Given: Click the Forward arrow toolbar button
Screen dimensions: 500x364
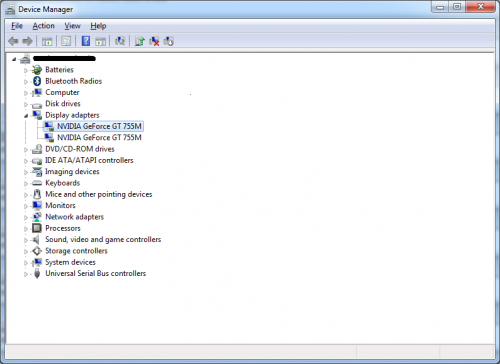Looking at the screenshot, I should [27, 41].
